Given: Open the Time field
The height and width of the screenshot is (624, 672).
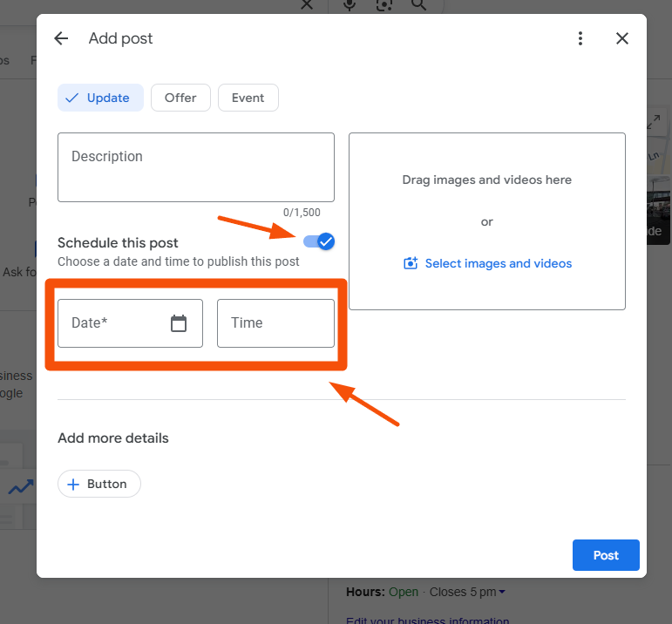Looking at the screenshot, I should tap(275, 323).
